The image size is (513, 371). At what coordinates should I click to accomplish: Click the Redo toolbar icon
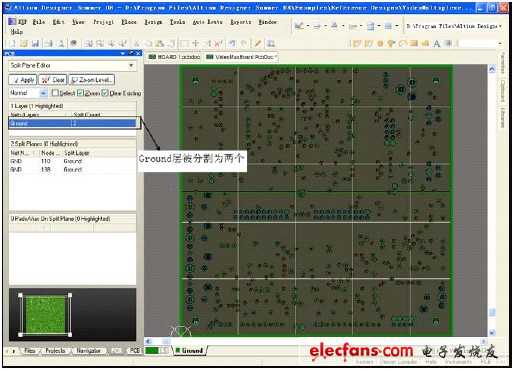click(x=244, y=44)
